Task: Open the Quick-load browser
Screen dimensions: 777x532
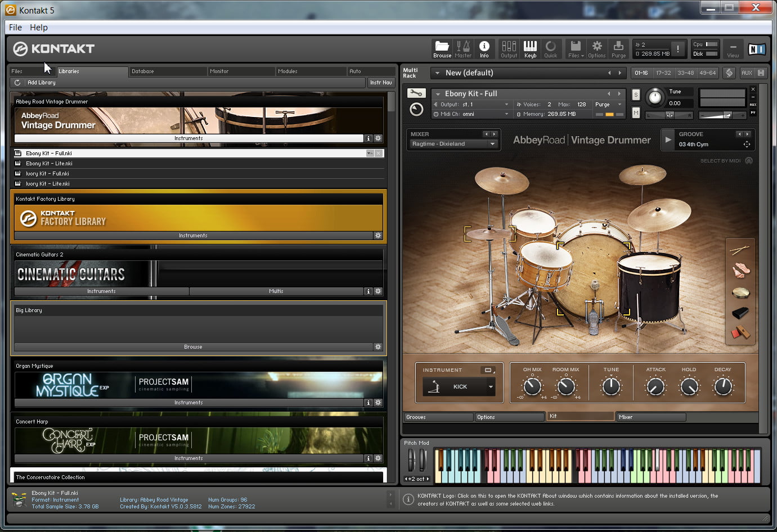Action: (551, 49)
